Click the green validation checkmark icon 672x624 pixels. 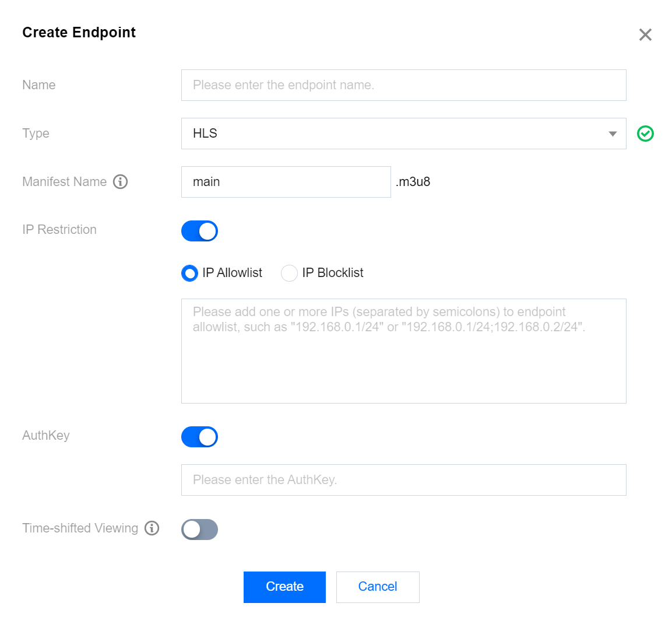645,134
